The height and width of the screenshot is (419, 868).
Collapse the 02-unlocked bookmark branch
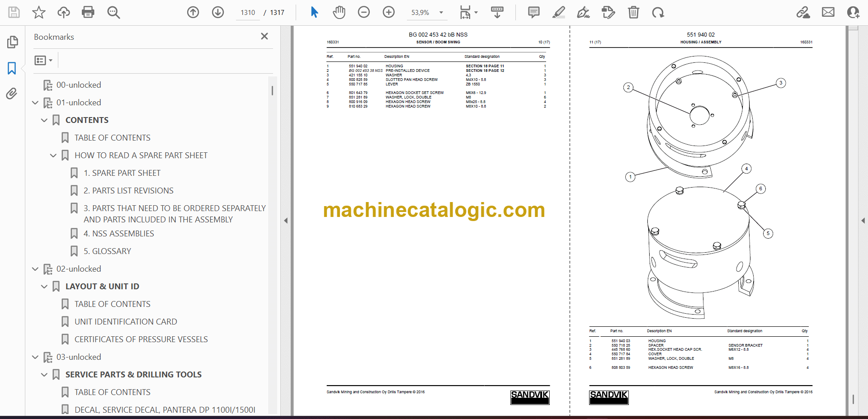[x=35, y=269]
